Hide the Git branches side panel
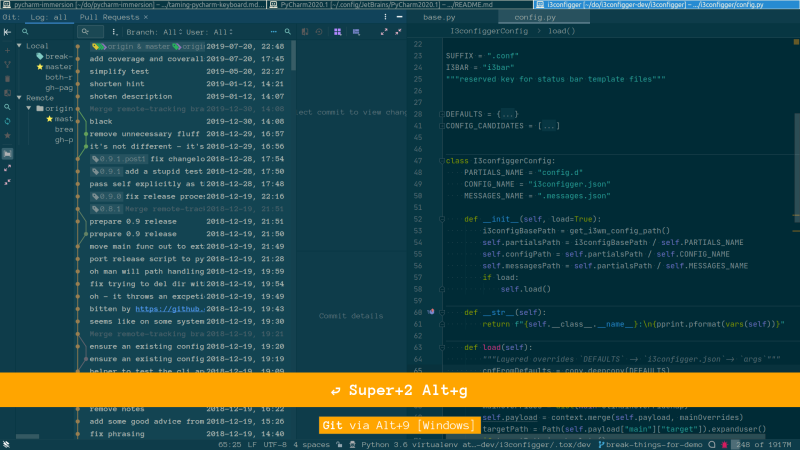Image resolution: width=800 pixels, height=450 pixels. (7, 32)
